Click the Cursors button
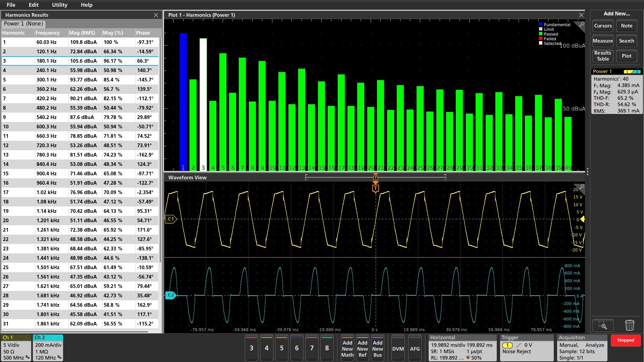Screen dimensions: 644x362 603,26
